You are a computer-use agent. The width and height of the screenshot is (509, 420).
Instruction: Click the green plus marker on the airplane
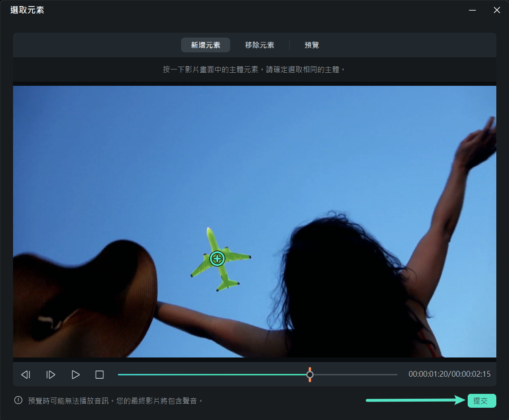pos(217,258)
